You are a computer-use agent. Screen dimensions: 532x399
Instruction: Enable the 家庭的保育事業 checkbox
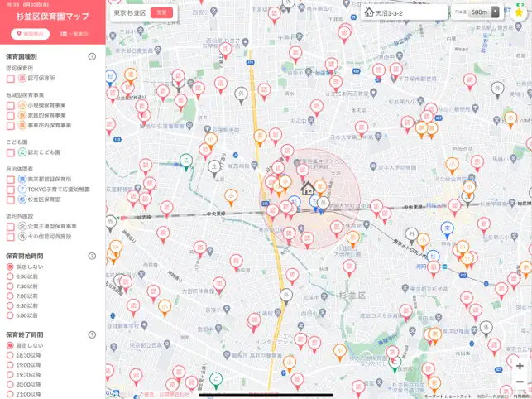(x=11, y=116)
